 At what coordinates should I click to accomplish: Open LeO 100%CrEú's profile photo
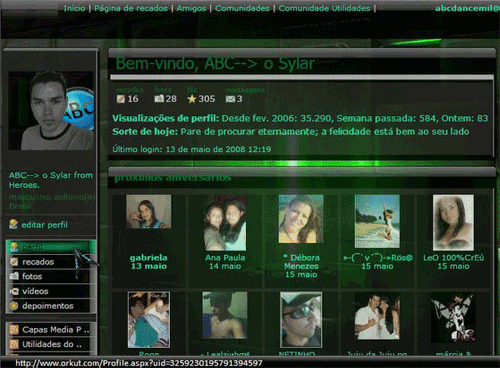(x=453, y=223)
